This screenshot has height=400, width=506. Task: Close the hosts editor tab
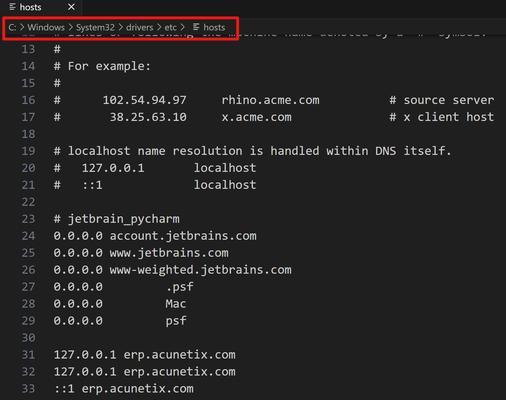pyautogui.click(x=71, y=7)
